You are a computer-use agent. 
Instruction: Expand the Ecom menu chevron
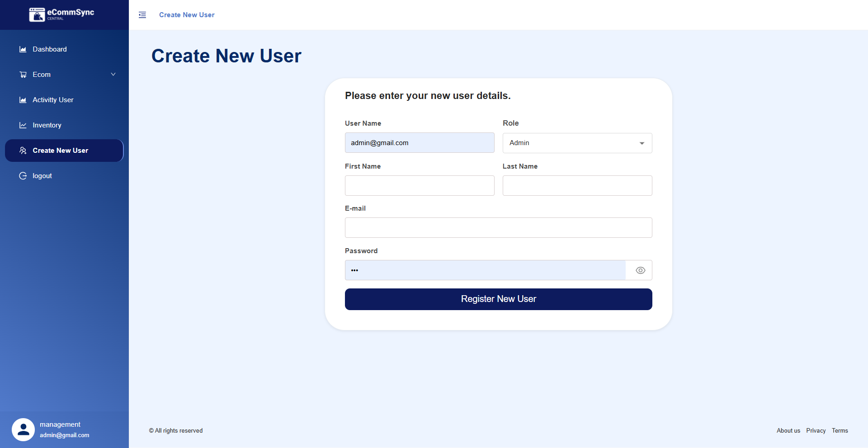pyautogui.click(x=113, y=75)
